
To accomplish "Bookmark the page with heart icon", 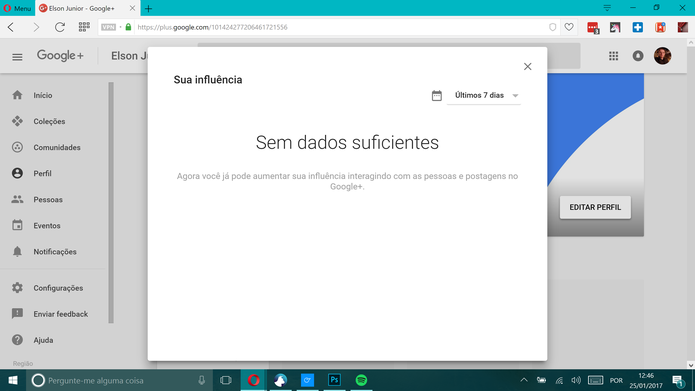I will [569, 27].
